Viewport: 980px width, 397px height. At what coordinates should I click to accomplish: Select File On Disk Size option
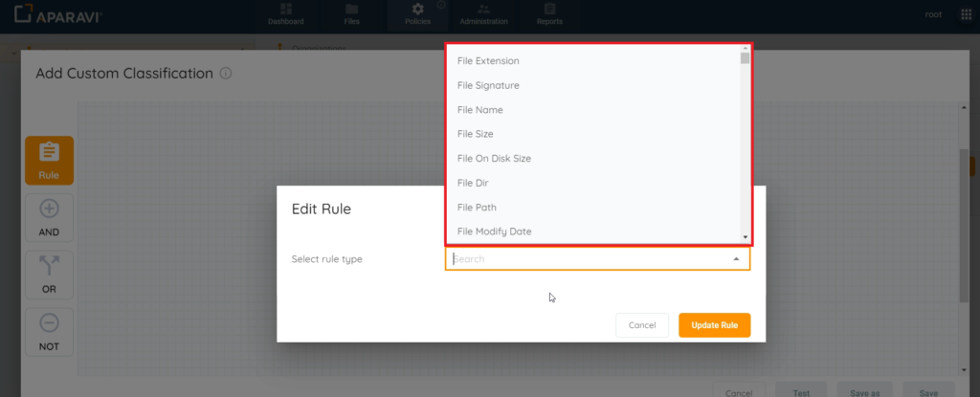pyautogui.click(x=494, y=158)
